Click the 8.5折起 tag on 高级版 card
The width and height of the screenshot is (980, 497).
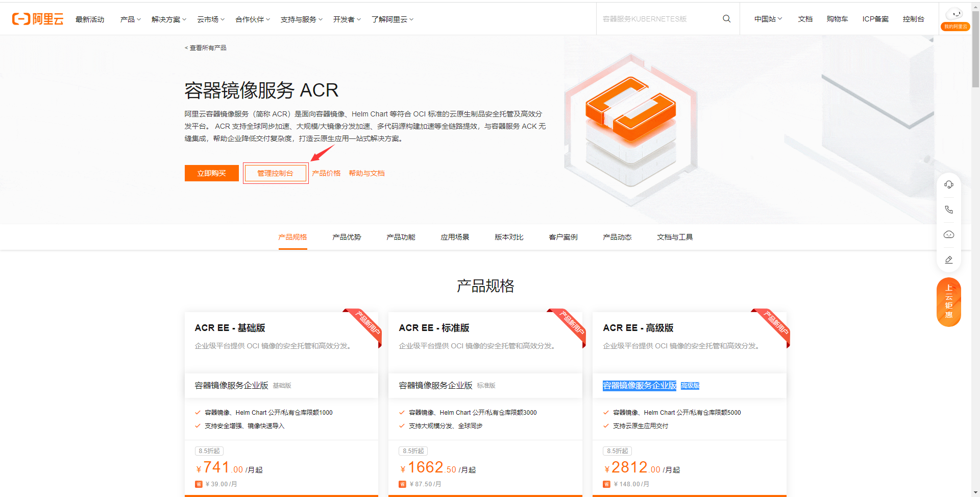618,451
